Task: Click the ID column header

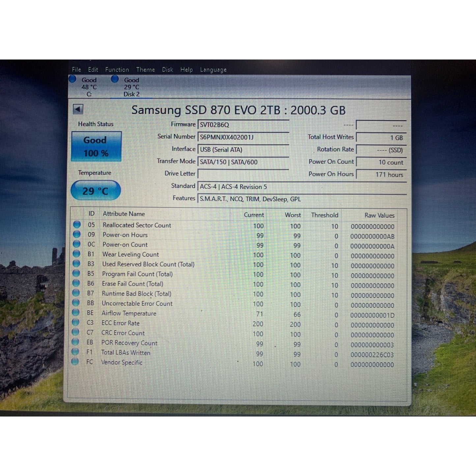Action: (x=92, y=214)
